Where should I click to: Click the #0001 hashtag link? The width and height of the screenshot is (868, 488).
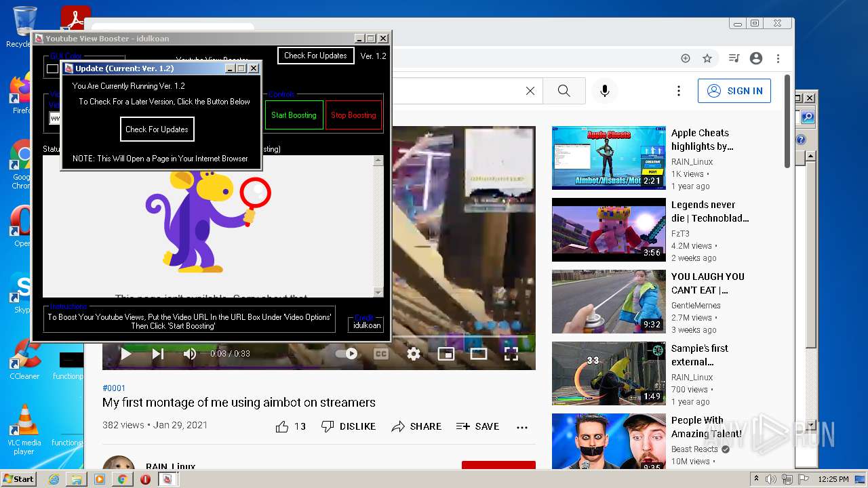coord(114,388)
